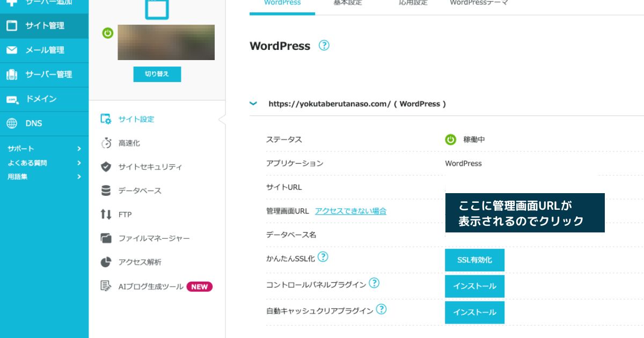The width and height of the screenshot is (644, 338).
Task: Open the ファイルマネージャー menu item
Action: pyautogui.click(x=154, y=238)
